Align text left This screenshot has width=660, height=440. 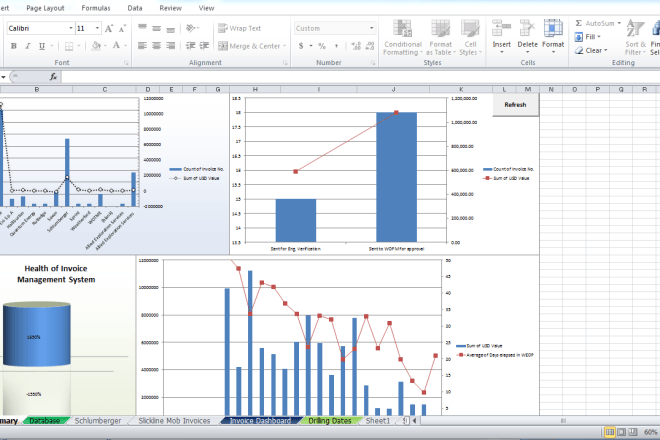(x=142, y=45)
